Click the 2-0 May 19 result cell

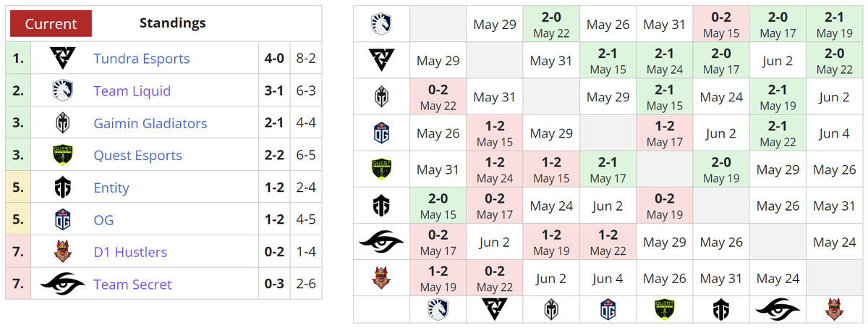click(x=721, y=169)
